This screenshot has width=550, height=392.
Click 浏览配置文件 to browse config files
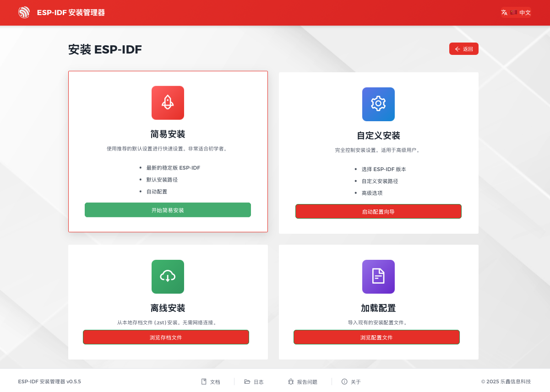[x=376, y=337]
